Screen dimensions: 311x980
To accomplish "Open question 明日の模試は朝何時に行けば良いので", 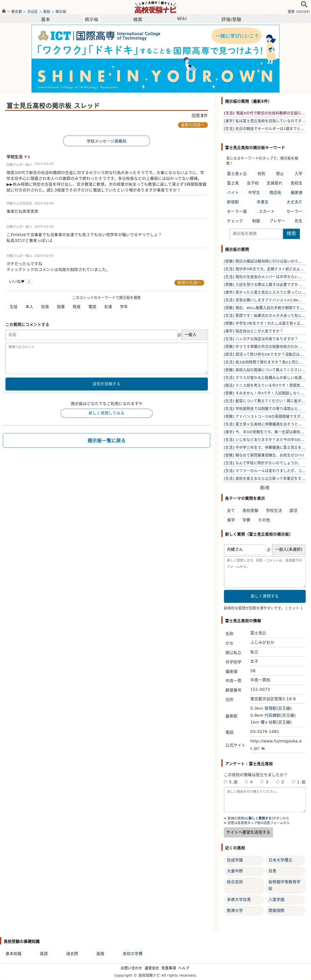I will [x=264, y=261].
